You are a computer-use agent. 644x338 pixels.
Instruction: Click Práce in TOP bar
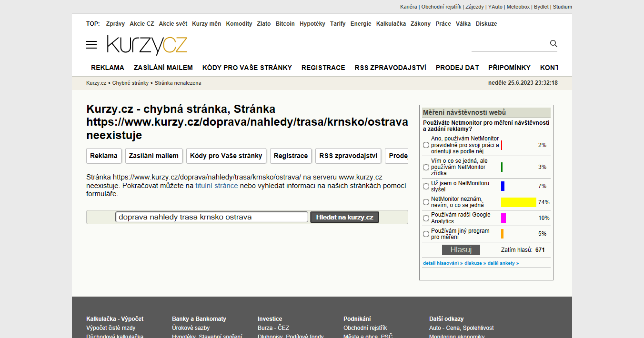tap(443, 24)
